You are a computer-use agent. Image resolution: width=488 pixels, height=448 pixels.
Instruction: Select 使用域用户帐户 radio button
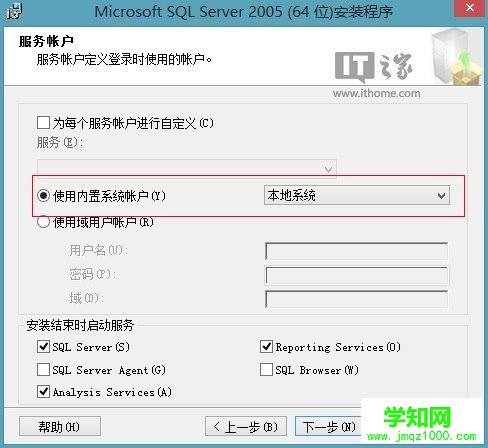click(43, 222)
